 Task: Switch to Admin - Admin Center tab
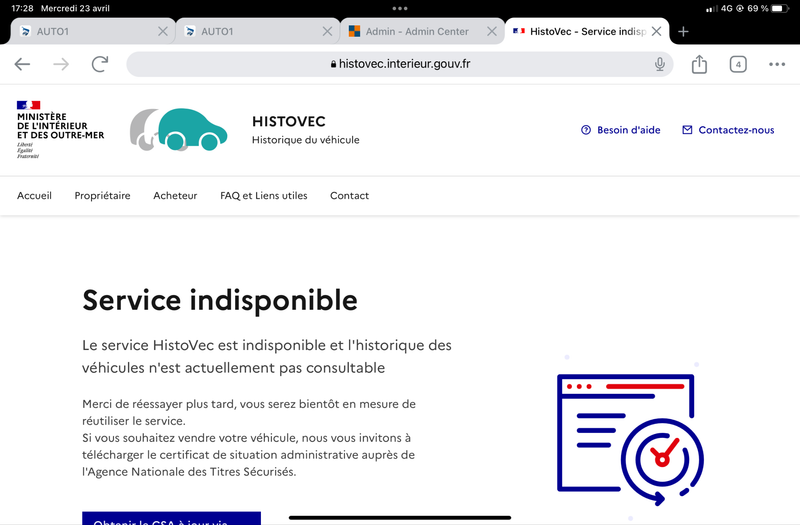(422, 32)
